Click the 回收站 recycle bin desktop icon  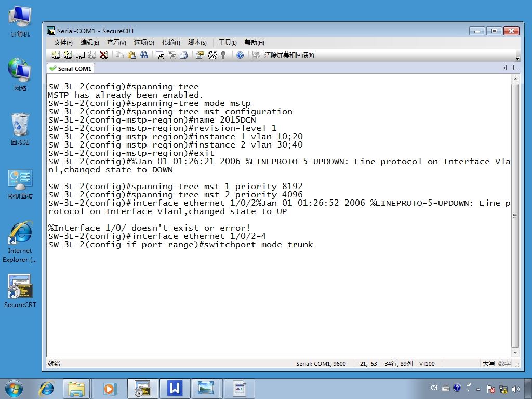coord(20,129)
